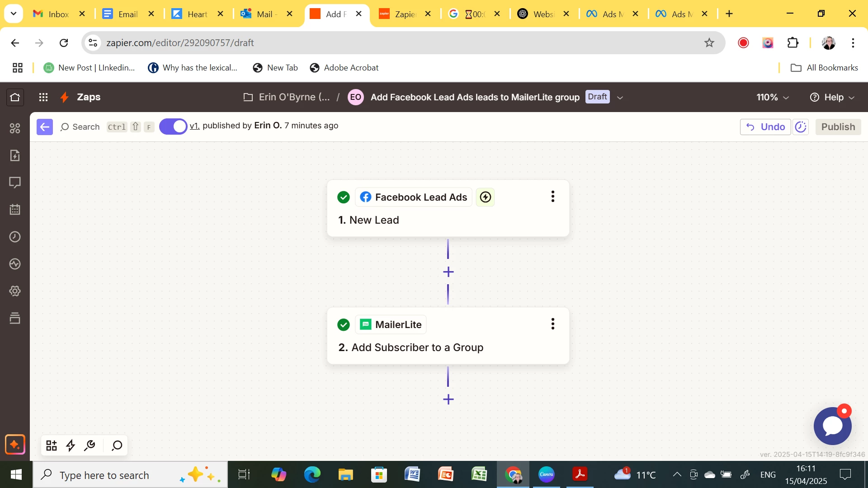Open the 110% zoom dropdown

click(773, 97)
